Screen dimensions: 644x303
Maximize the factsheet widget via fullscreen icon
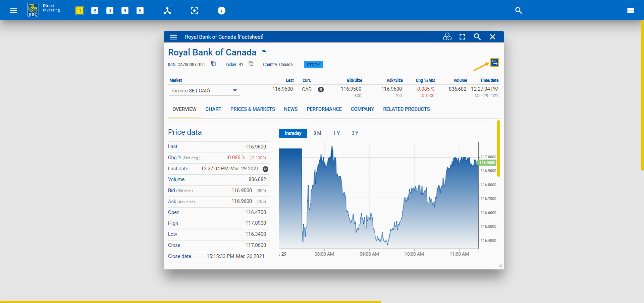click(x=462, y=37)
